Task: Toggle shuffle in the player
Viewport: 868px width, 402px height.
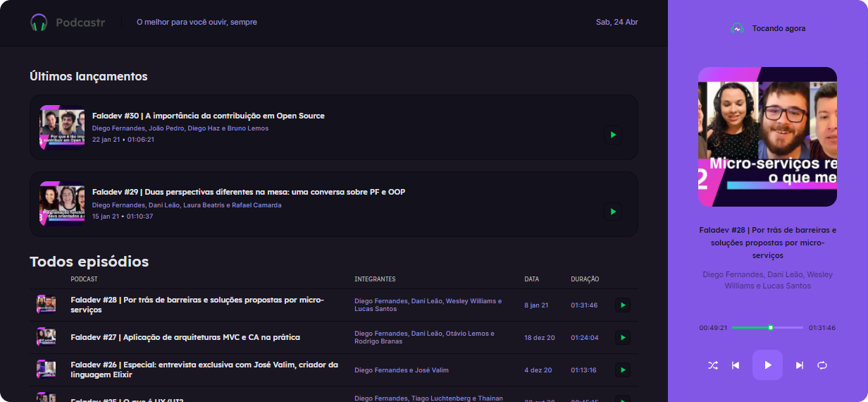Action: click(x=713, y=365)
